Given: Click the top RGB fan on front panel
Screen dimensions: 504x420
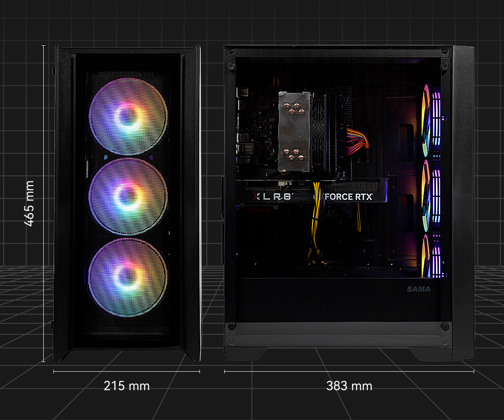Looking at the screenshot, I should pyautogui.click(x=129, y=116).
